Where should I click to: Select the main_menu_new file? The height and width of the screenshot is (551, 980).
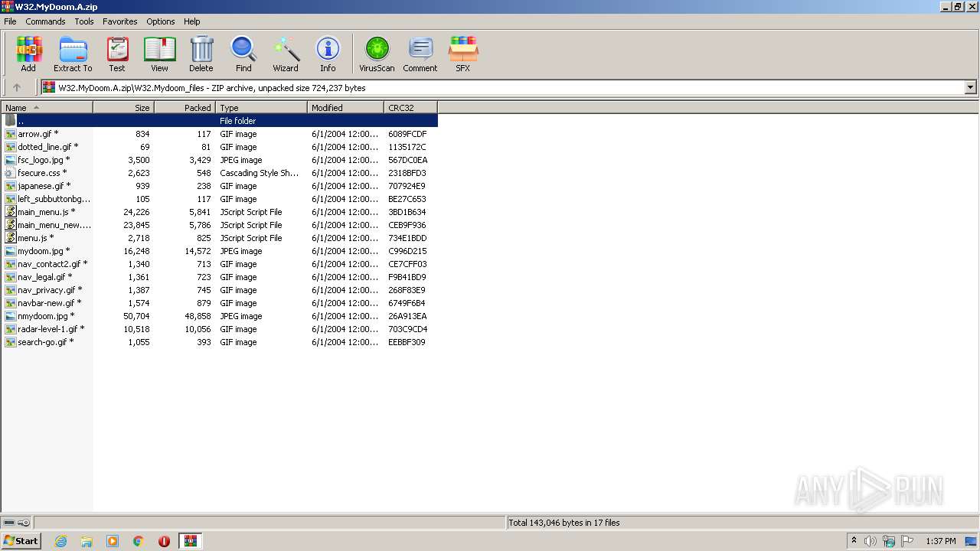click(220, 225)
